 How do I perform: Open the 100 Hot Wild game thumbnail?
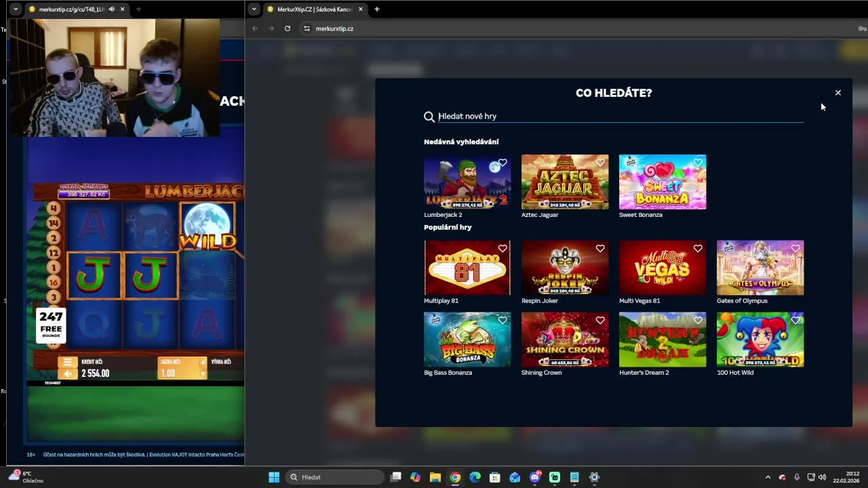coord(760,340)
